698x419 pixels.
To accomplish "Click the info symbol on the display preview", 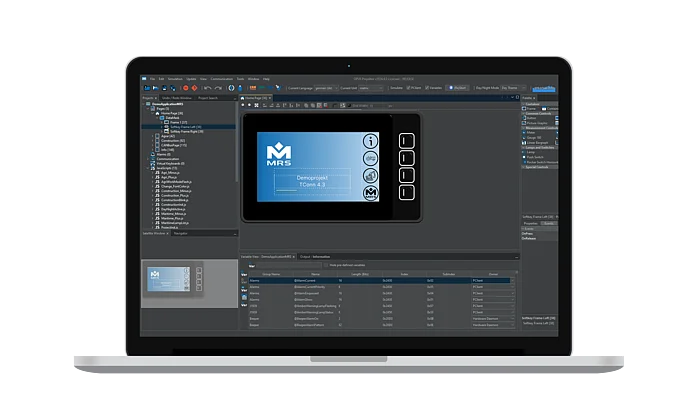I will (370, 141).
